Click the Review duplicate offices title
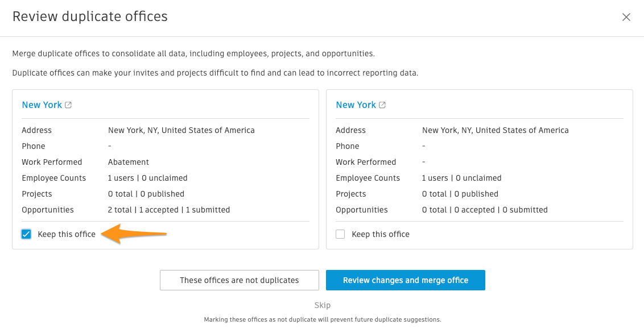 point(90,16)
